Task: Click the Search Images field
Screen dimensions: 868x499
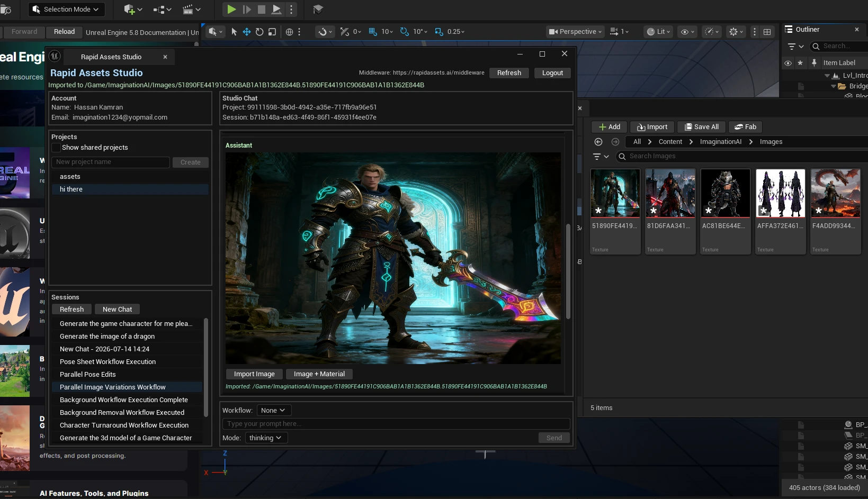Action: coord(741,156)
